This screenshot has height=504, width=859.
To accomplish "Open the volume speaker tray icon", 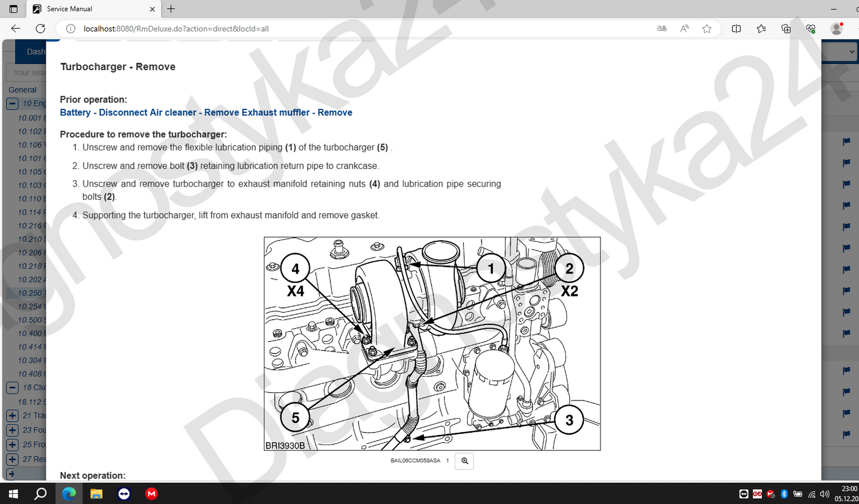I will pyautogui.click(x=825, y=494).
